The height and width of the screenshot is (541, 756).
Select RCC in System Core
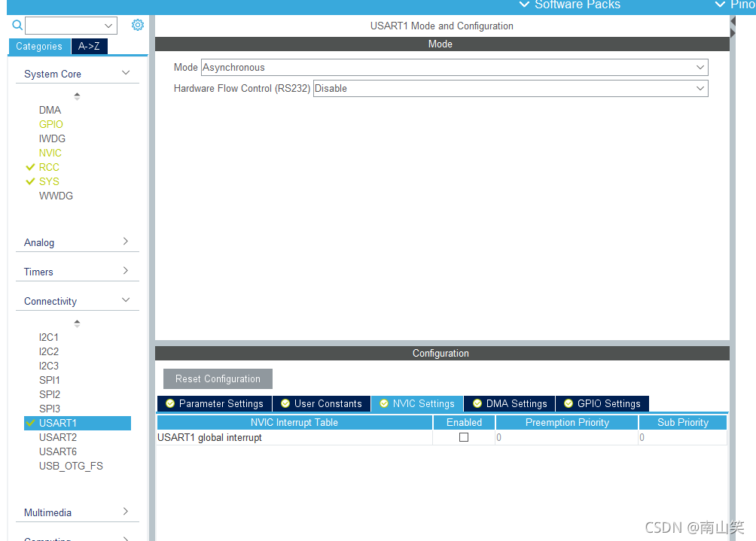(49, 167)
